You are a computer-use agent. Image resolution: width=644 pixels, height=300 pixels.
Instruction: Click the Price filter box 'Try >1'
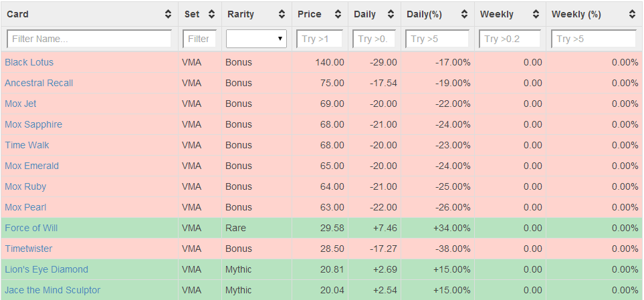click(320, 39)
